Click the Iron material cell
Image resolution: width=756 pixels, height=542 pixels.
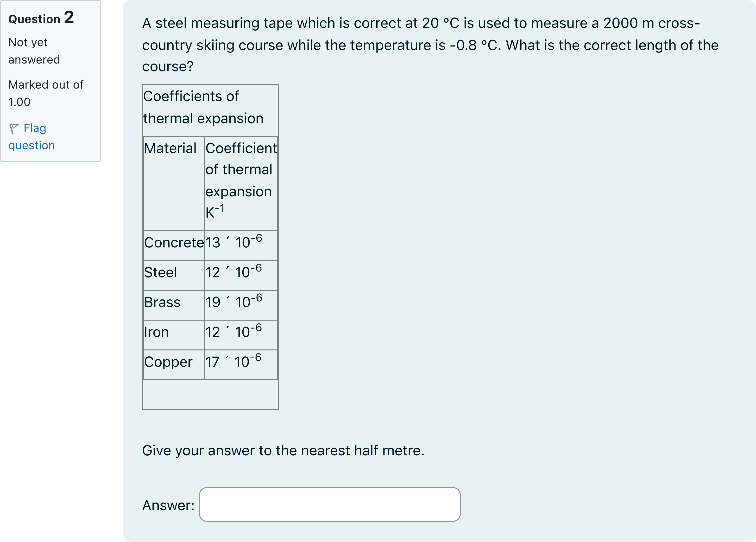tap(174, 335)
